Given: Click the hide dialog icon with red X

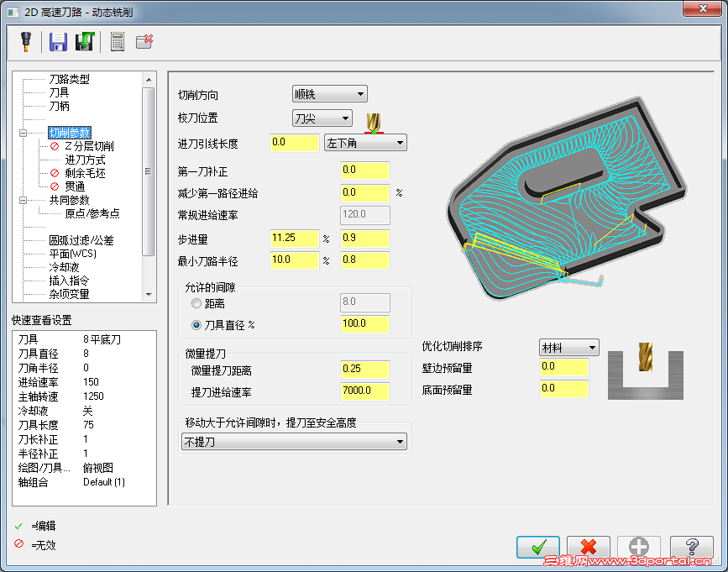Looking at the screenshot, I should pyautogui.click(x=144, y=41).
